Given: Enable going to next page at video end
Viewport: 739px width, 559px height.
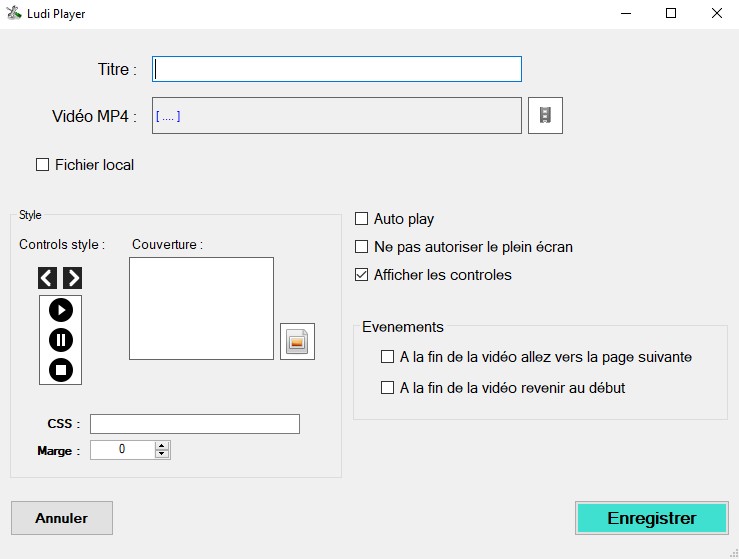Looking at the screenshot, I should point(388,357).
